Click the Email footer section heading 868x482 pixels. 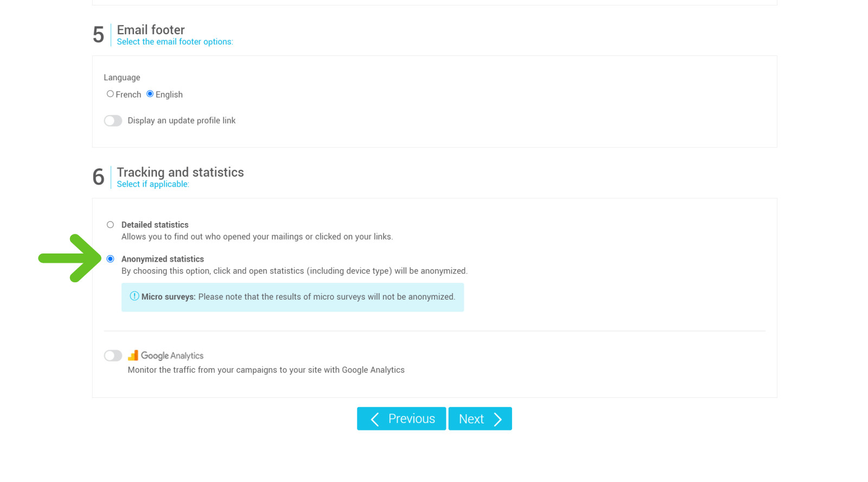pos(150,29)
